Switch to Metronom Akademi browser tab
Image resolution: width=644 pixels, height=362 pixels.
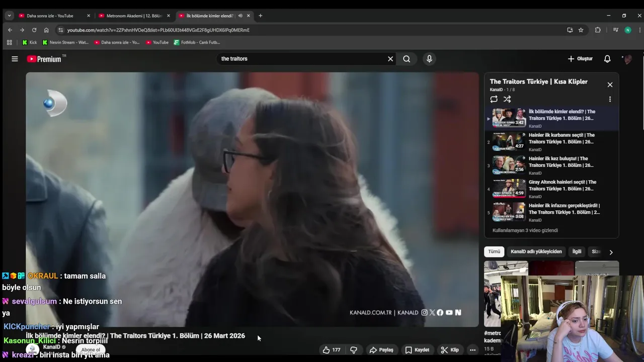(x=133, y=16)
